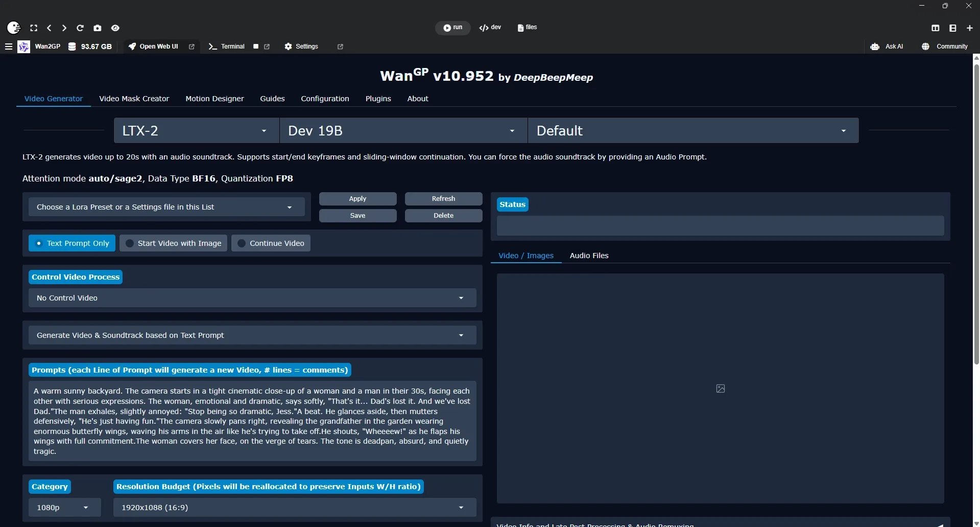
Task: Stop the Terminal with square icon
Action: (256, 47)
